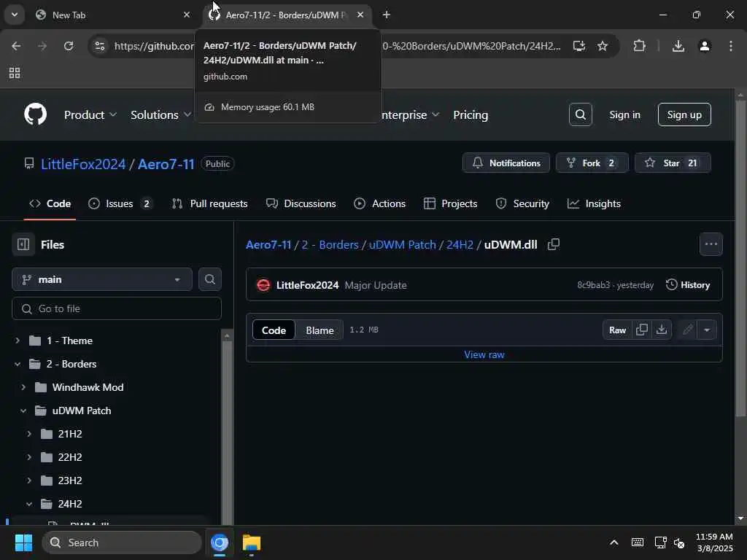Open the Issues tab

pos(120,203)
